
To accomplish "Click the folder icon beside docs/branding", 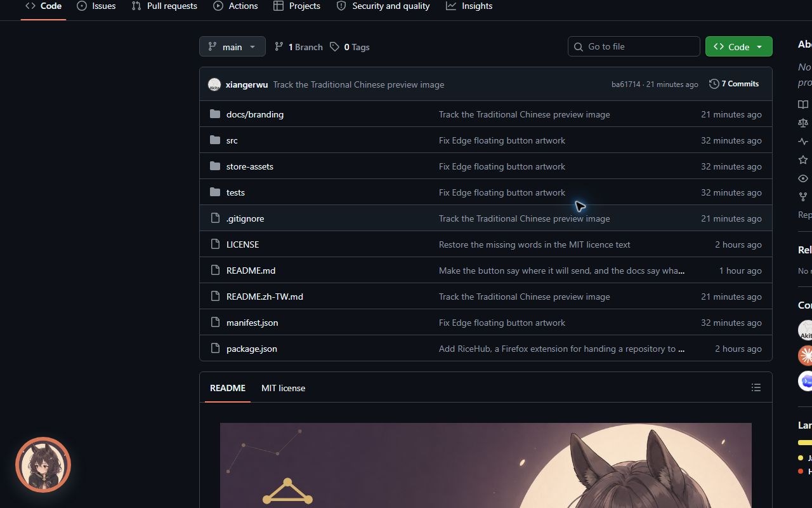I will (x=215, y=114).
